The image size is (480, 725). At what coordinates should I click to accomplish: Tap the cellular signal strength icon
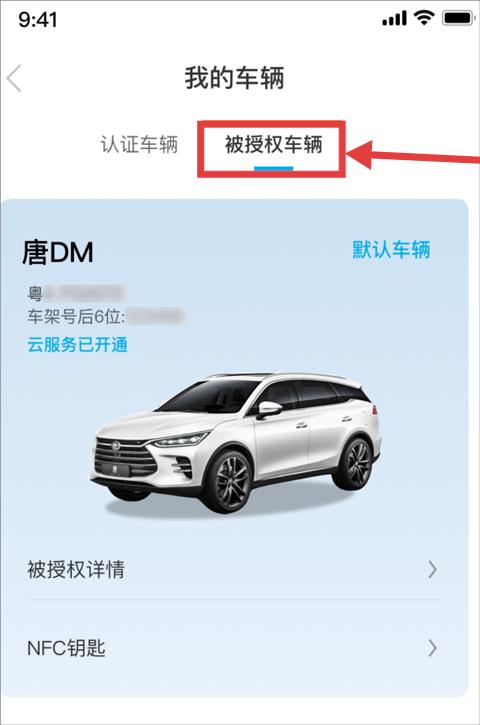click(394, 19)
